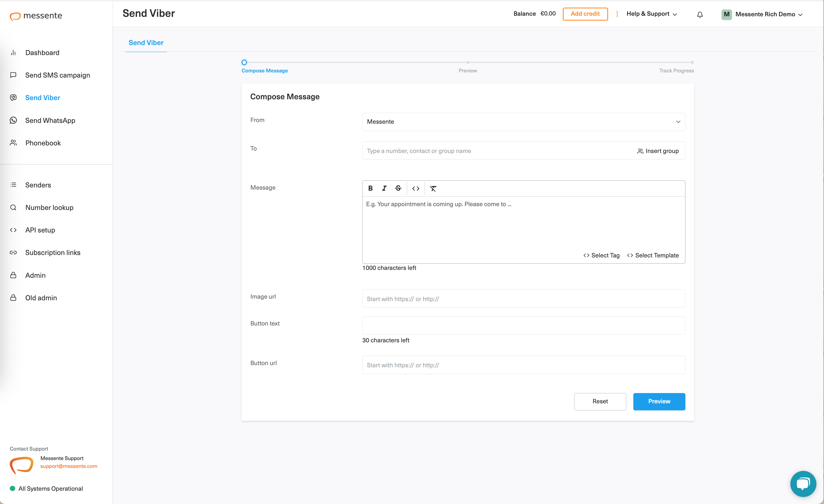Apply strikethrough formatting to message text
Viewport: 824px width, 504px height.
398,188
